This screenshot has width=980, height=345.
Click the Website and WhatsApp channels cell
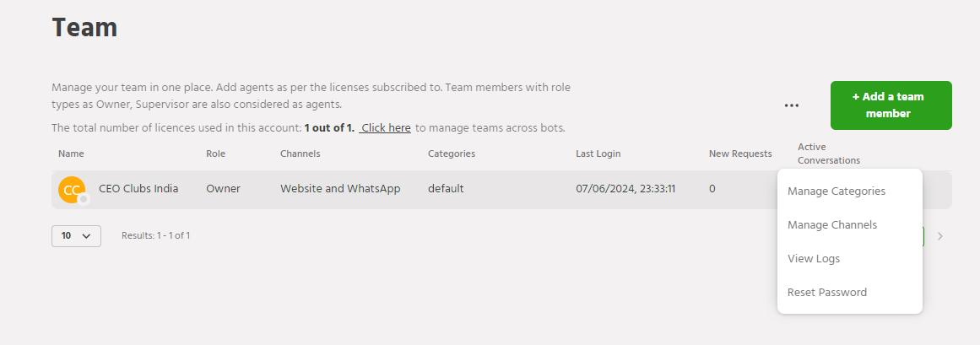(x=340, y=189)
